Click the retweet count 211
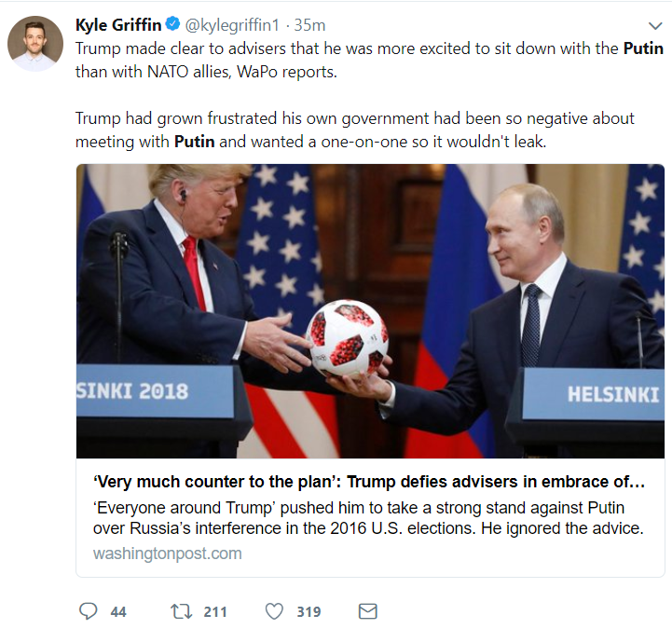The image size is (672, 629). pyautogui.click(x=215, y=612)
